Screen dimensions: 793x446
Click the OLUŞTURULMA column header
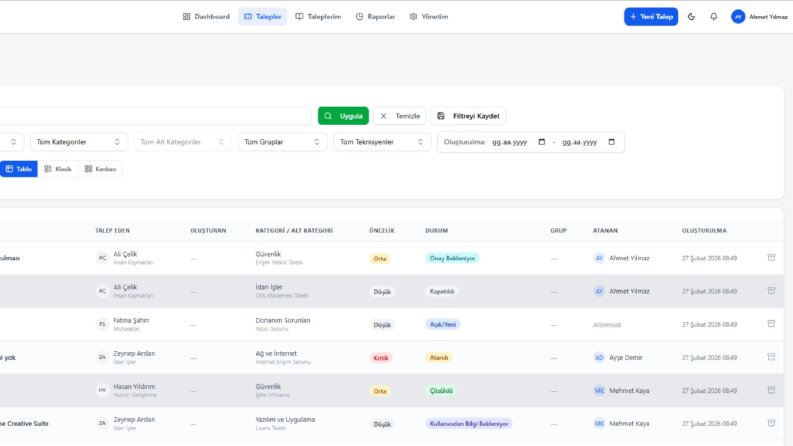point(704,231)
